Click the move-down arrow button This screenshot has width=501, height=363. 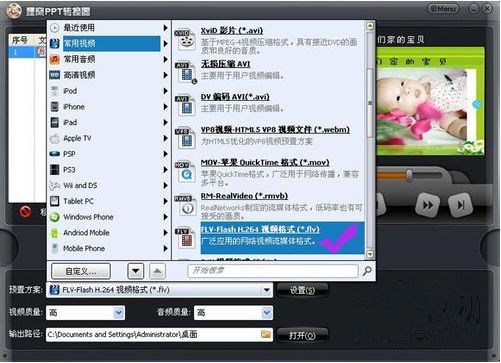(x=136, y=271)
